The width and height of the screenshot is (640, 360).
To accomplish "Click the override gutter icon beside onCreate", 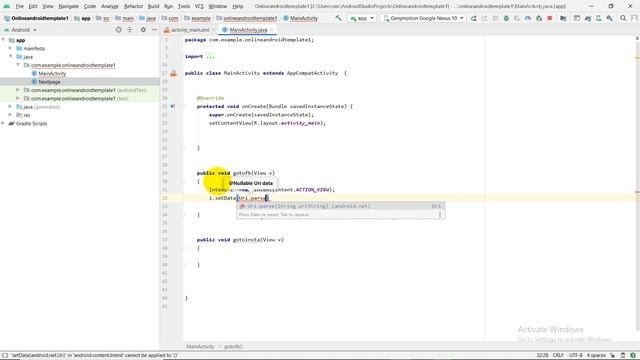I will click(x=173, y=106).
